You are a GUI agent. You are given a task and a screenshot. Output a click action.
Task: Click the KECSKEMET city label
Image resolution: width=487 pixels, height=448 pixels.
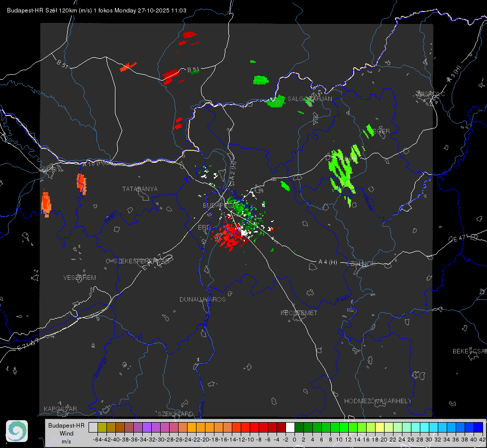(299, 313)
